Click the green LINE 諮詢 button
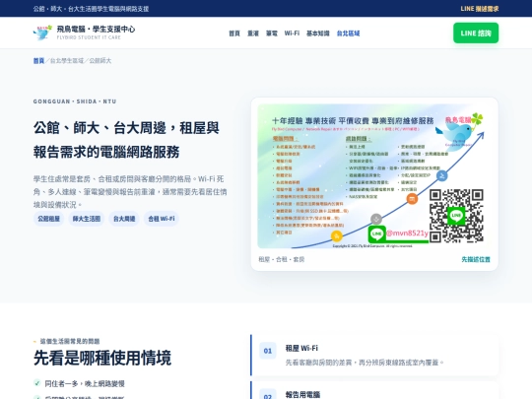 pyautogui.click(x=476, y=33)
